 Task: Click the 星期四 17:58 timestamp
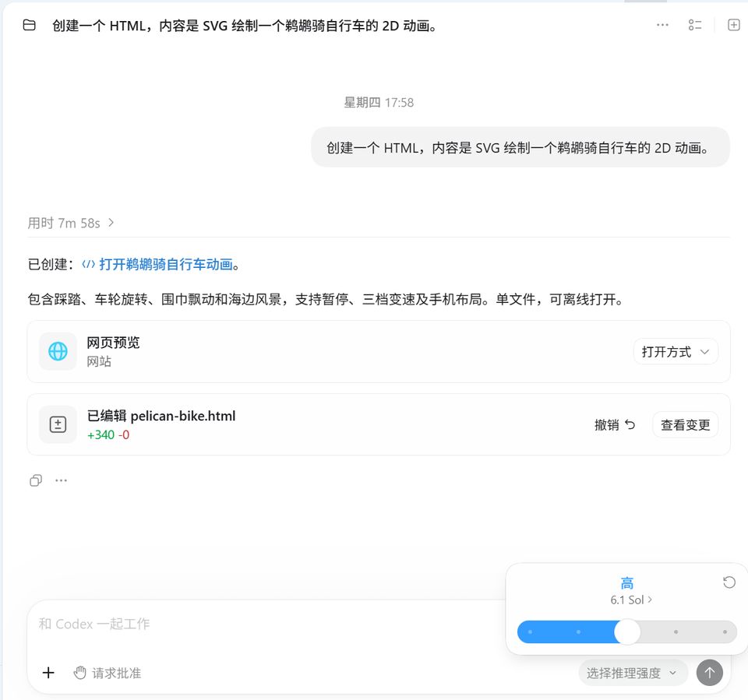[379, 103]
